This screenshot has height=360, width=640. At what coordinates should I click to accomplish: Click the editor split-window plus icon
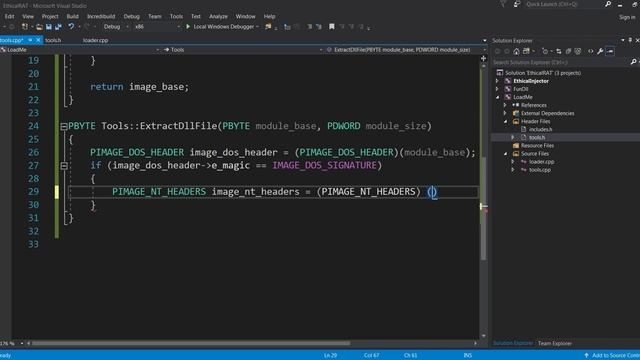[483, 59]
